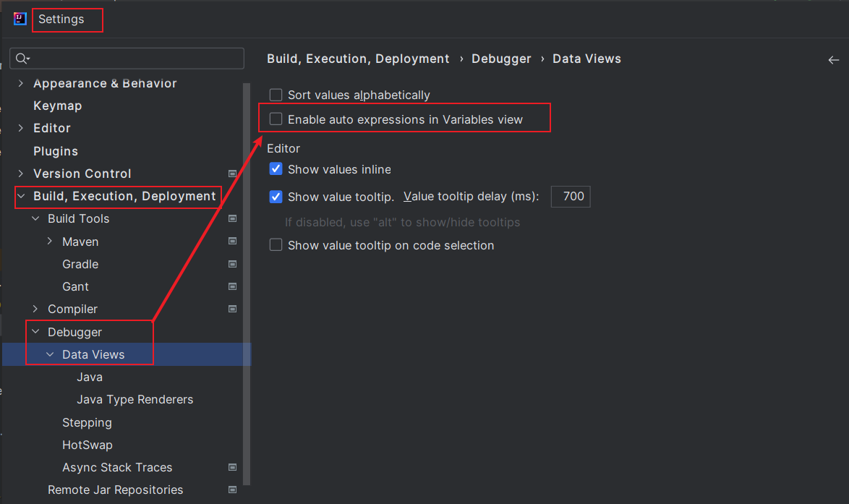Image resolution: width=849 pixels, height=504 pixels.
Task: Enable auto expressions in Variables view
Action: tap(276, 119)
